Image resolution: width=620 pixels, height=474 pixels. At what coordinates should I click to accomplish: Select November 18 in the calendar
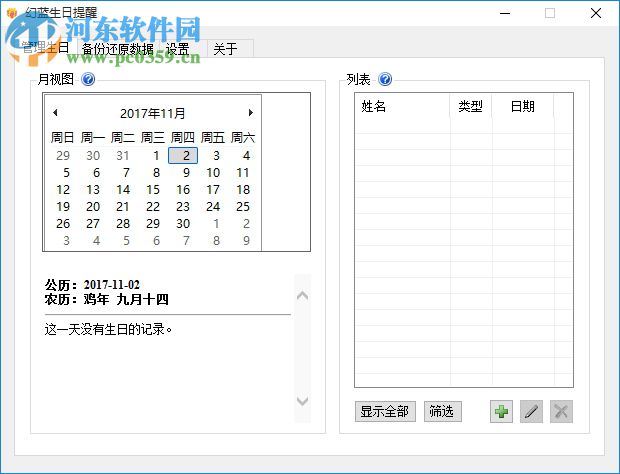click(243, 190)
